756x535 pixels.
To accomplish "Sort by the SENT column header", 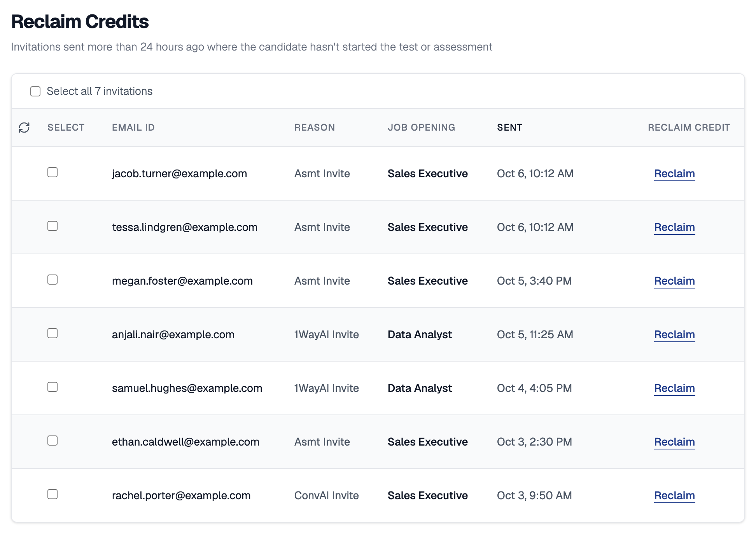I will [509, 128].
